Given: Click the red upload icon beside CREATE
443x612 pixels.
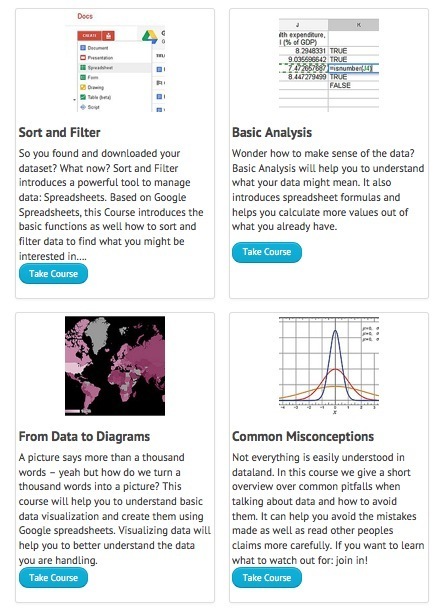Looking at the screenshot, I should click(x=108, y=36).
